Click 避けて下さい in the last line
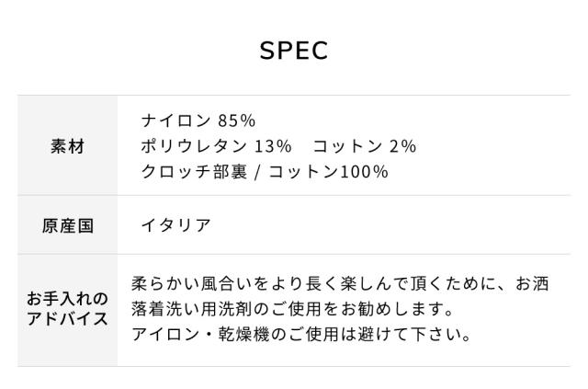This screenshot has width=588, height=389. tap(420, 334)
